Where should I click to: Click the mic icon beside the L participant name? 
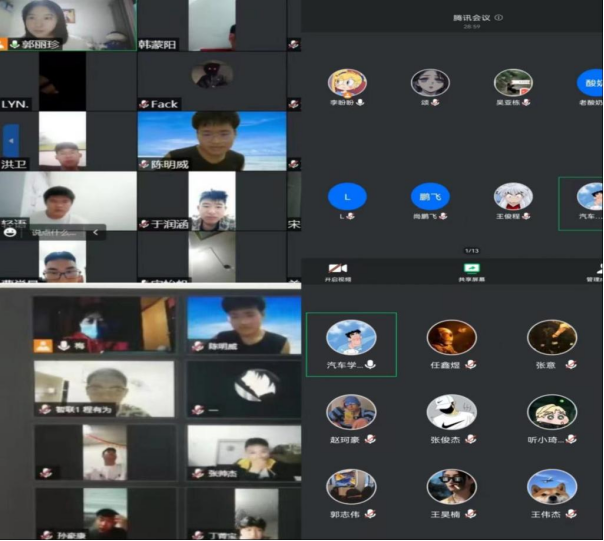(350, 216)
